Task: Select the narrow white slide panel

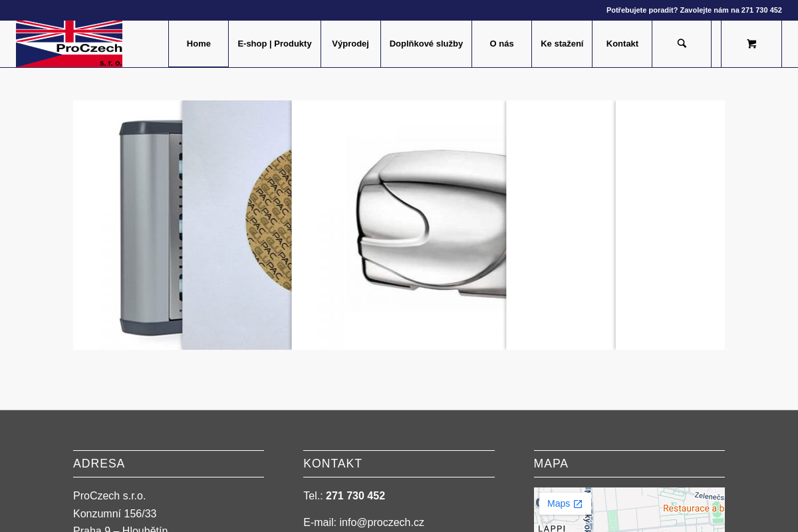Action: point(561,225)
